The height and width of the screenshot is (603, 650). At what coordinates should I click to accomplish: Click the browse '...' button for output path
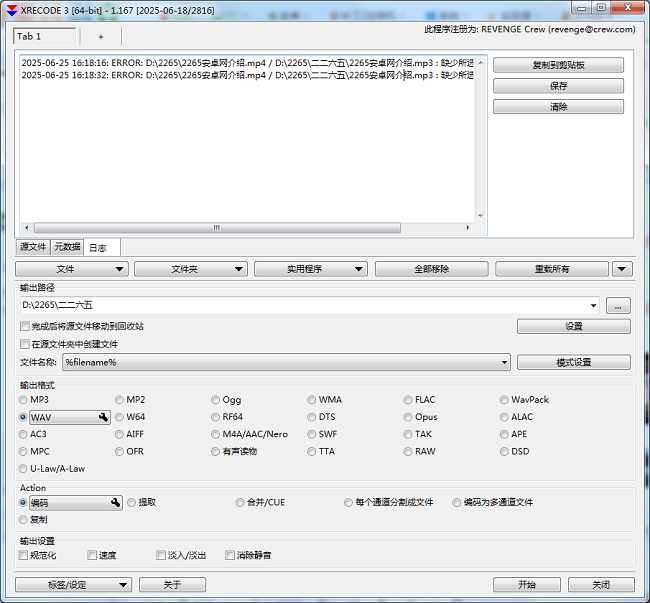coord(619,305)
